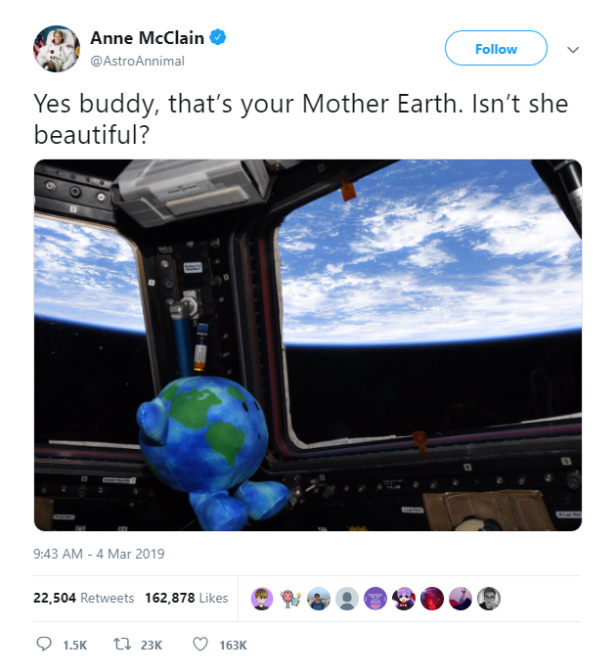View the 162,878 Likes list

[x=186, y=598]
